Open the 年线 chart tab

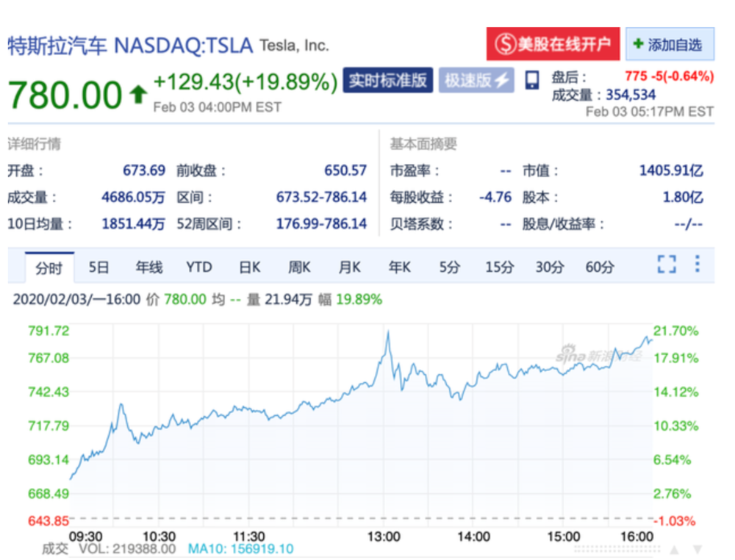(149, 268)
